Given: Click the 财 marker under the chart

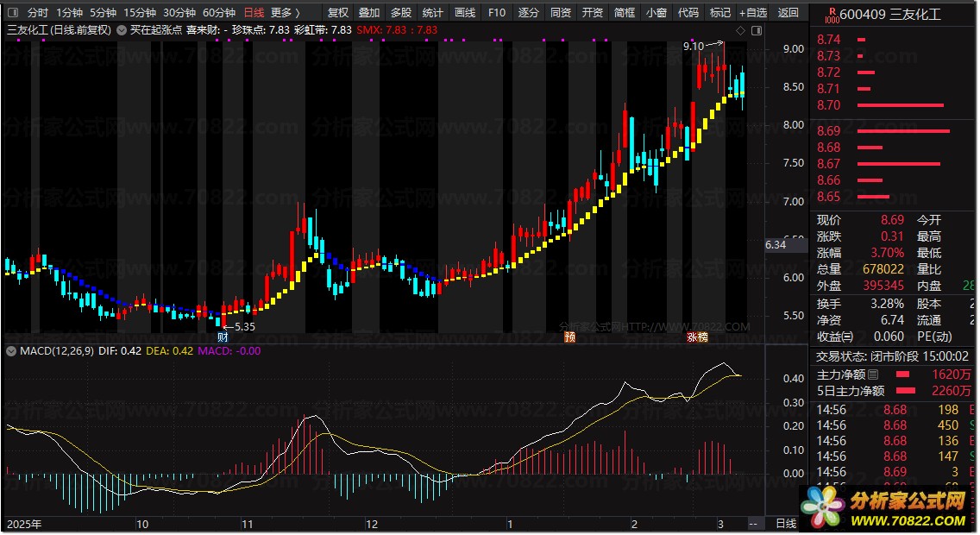Looking at the screenshot, I should [222, 337].
